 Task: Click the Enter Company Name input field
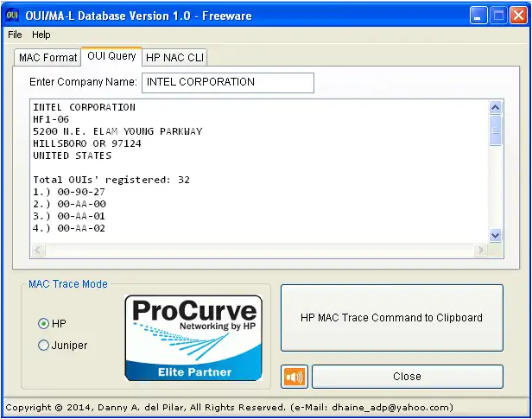pyautogui.click(x=228, y=82)
